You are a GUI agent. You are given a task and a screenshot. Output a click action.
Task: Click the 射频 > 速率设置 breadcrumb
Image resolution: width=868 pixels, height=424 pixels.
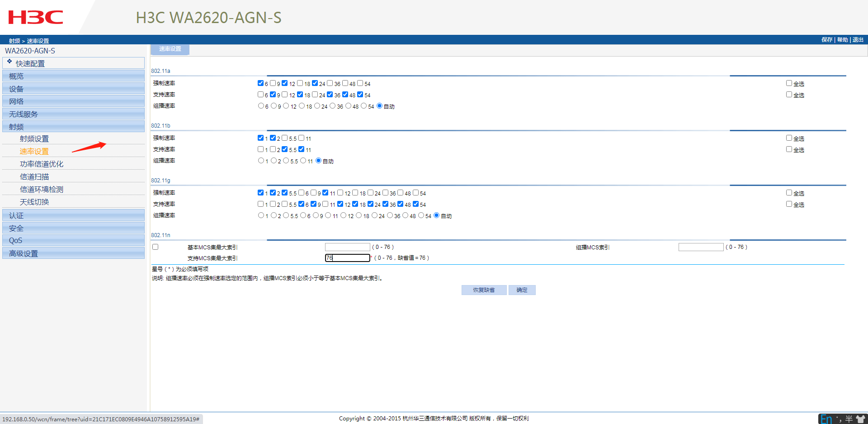pos(29,41)
